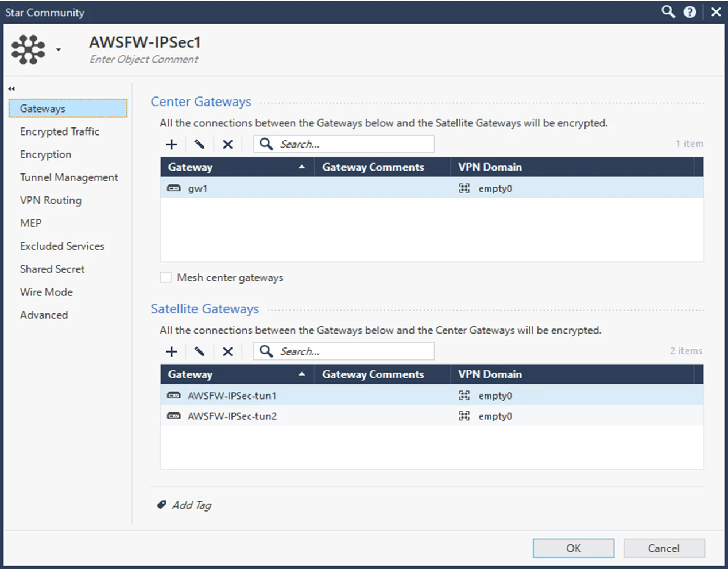Viewport: 728px width, 569px height.
Task: Click empty0 domain for AWSFW-IPSec-tun2
Action: 495,416
